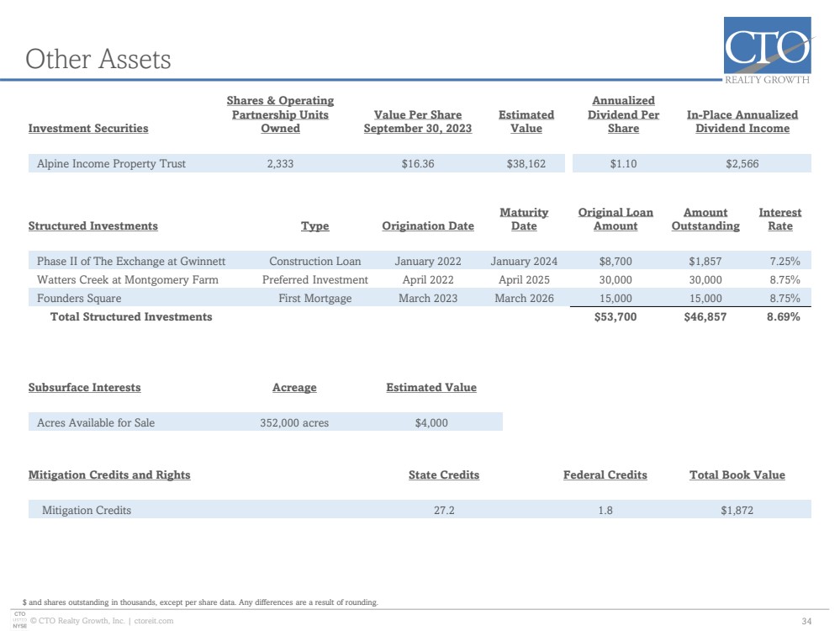Click the $2,566 dividend income cell

coord(742,163)
